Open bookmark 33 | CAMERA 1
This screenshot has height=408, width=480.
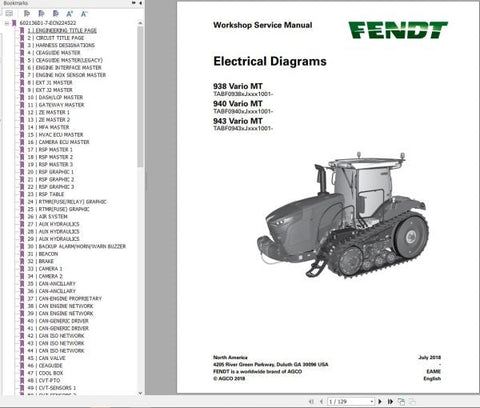45,269
